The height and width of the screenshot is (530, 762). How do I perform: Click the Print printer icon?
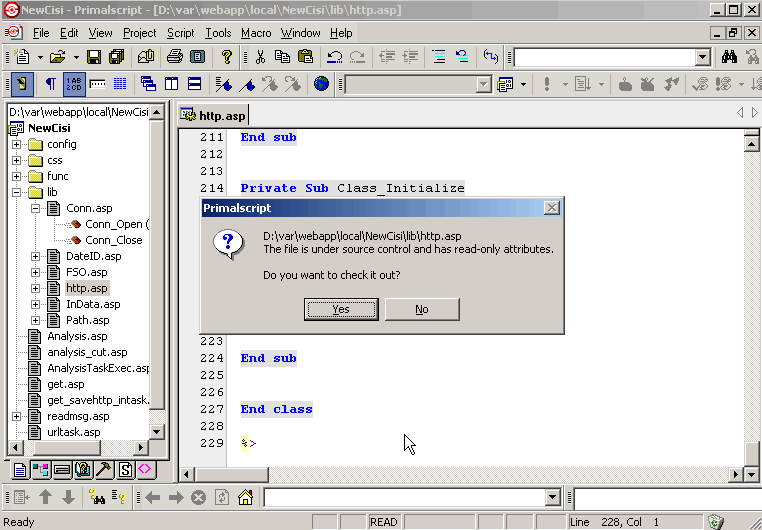[175, 57]
